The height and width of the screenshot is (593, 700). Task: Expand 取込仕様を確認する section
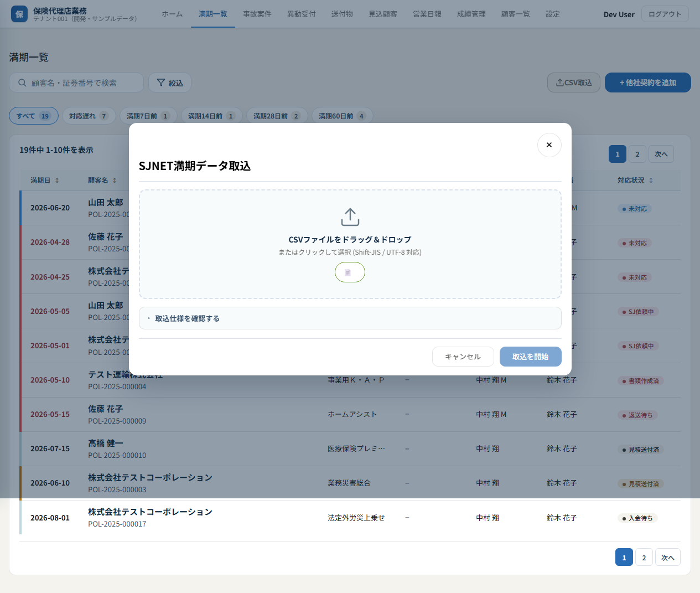point(350,318)
